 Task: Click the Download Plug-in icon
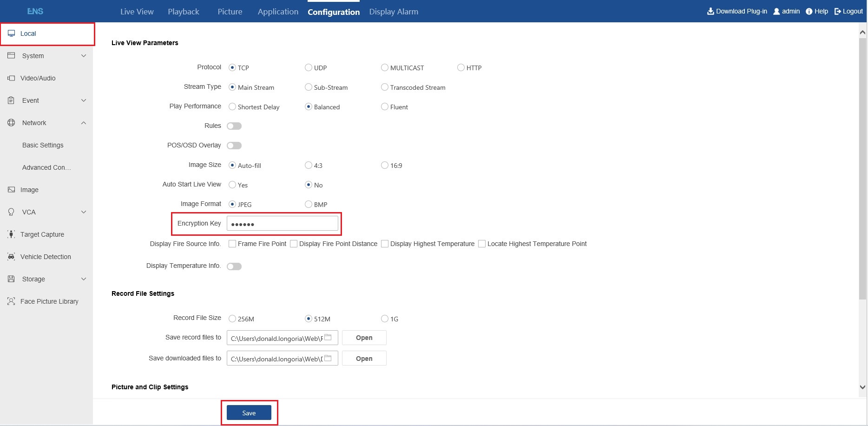tap(710, 11)
